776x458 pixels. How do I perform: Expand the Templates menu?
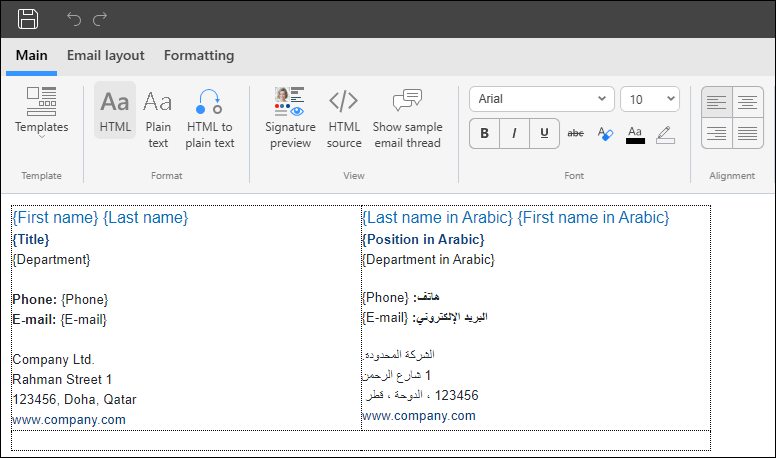(42, 113)
